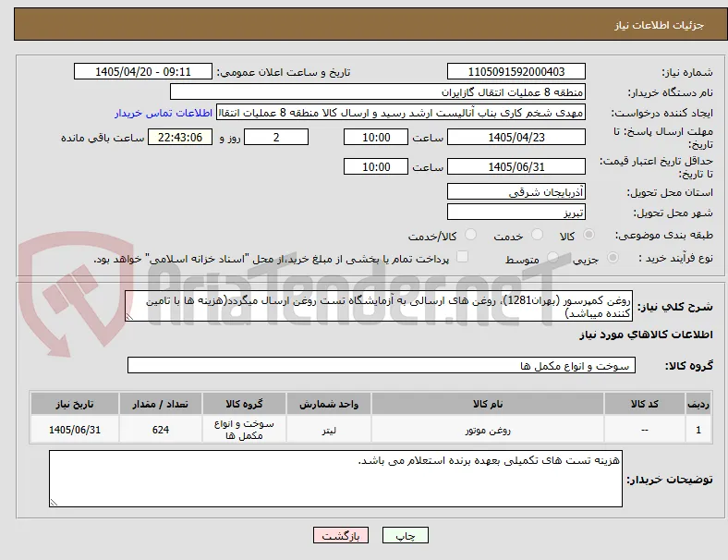Click the شرح کلی نیاز label
Viewport: 728px width, 560px height.
[x=675, y=307]
